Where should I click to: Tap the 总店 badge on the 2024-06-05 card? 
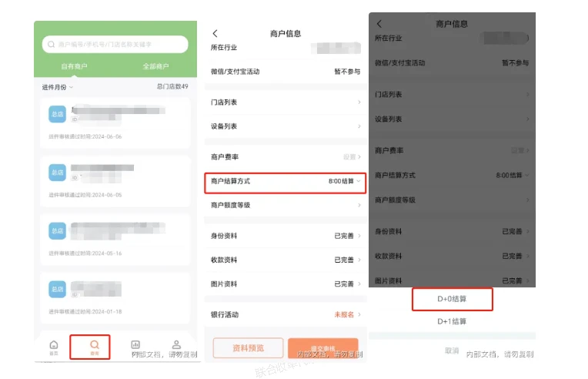pos(58,173)
